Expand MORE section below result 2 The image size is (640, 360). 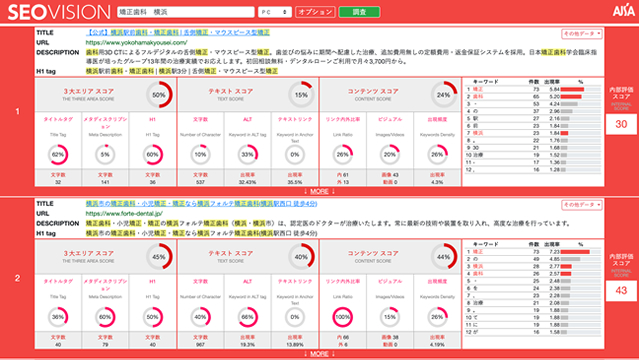coord(319,353)
